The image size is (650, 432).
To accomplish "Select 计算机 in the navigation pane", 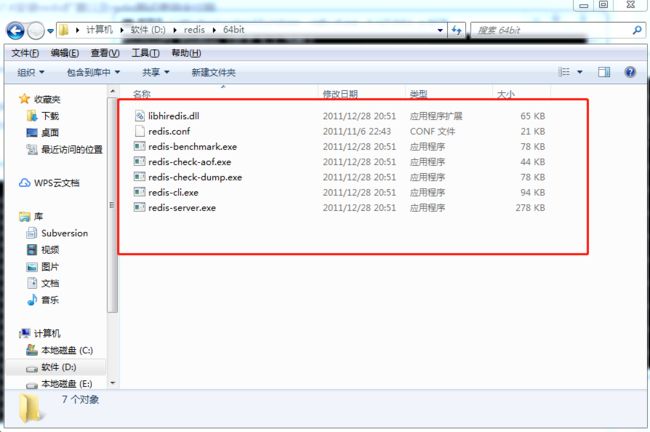I will click(x=47, y=334).
